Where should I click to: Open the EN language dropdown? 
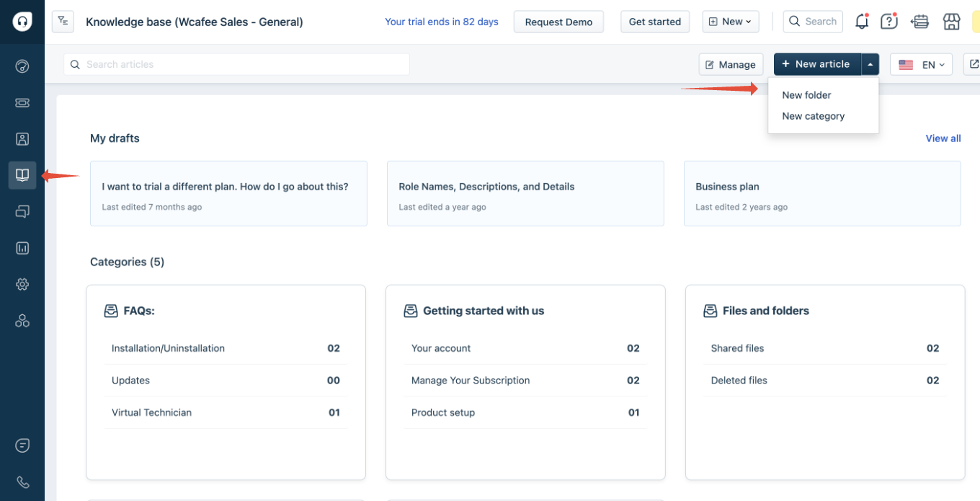[x=922, y=64]
